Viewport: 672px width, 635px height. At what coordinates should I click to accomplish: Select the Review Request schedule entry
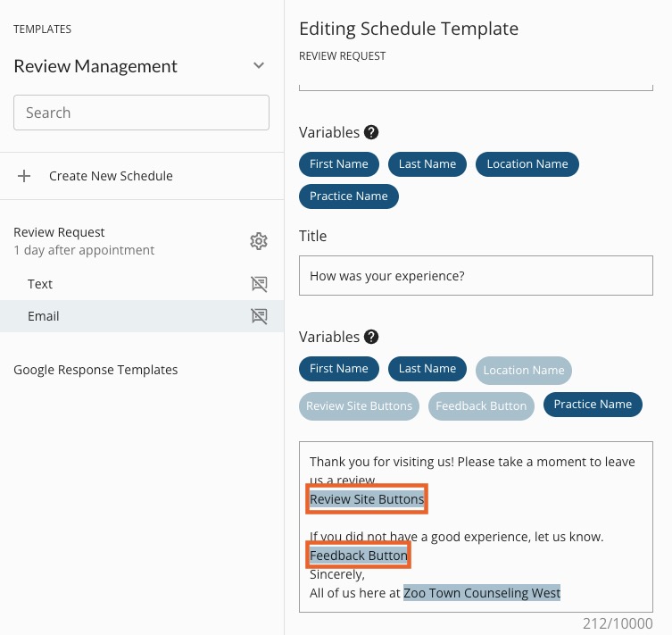[60, 232]
